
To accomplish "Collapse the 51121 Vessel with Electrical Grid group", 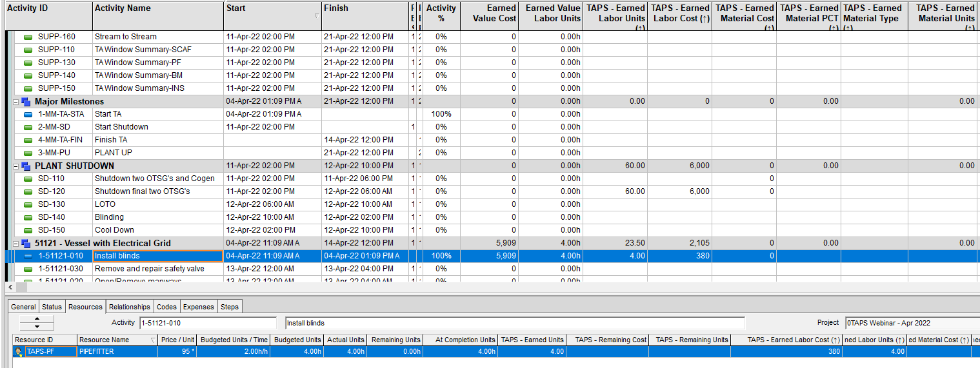I will (16, 243).
